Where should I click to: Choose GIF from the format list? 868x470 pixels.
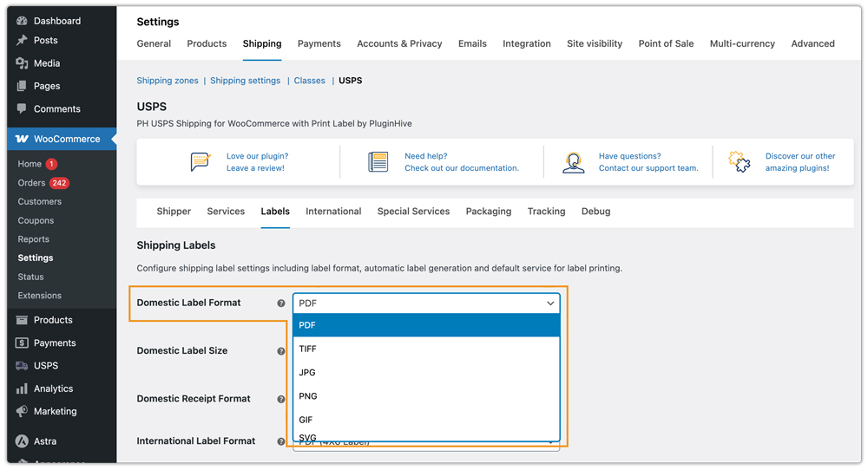point(426,420)
